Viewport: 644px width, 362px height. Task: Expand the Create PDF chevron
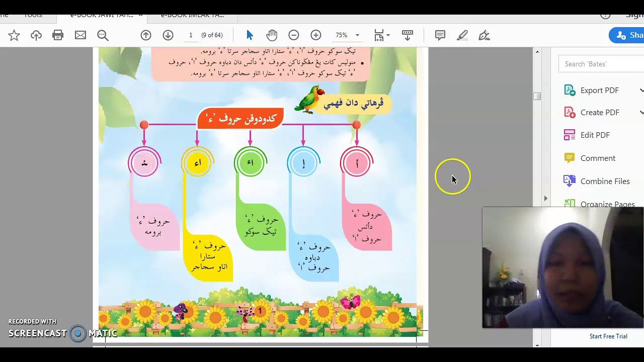641,113
